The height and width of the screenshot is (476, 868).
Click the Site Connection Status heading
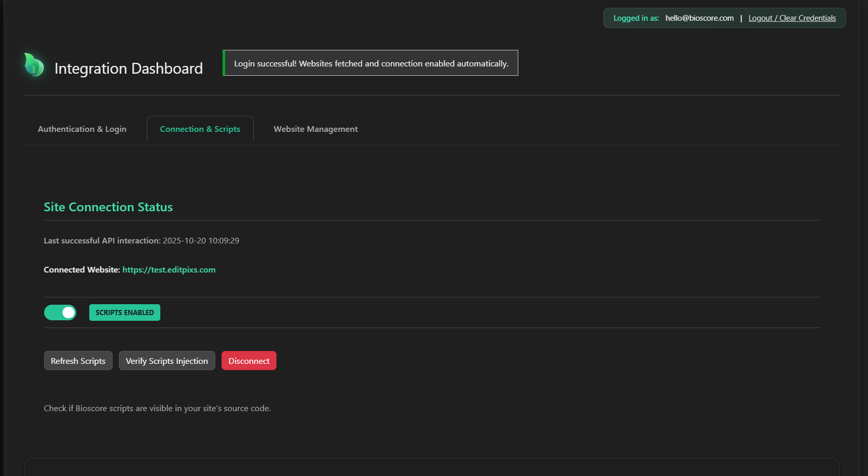click(x=108, y=207)
